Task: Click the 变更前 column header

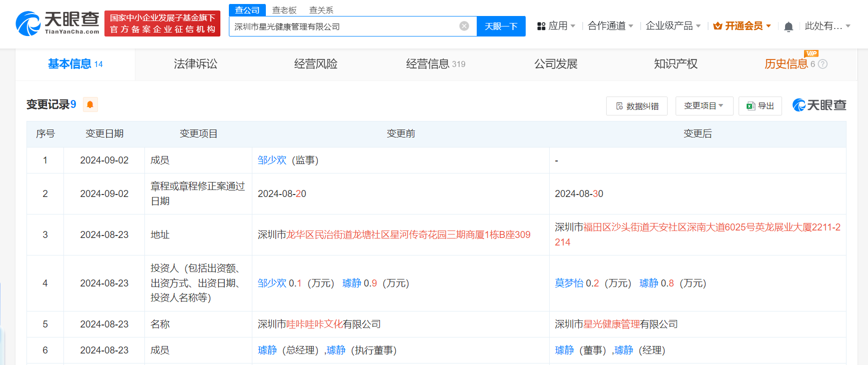Action: (x=401, y=133)
